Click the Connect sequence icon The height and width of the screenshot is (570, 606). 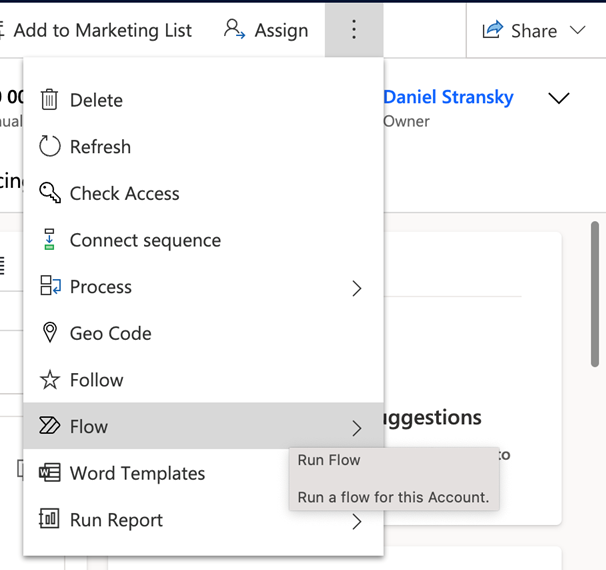point(49,240)
